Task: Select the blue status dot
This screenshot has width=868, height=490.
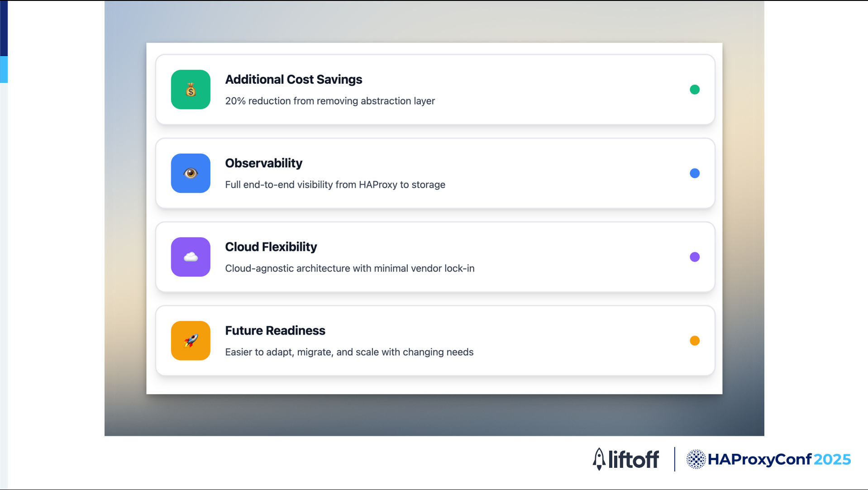Action: tap(695, 173)
